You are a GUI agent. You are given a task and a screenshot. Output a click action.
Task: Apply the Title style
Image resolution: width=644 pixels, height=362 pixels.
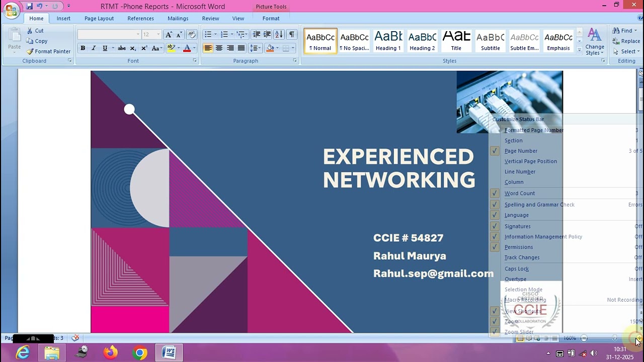click(456, 41)
